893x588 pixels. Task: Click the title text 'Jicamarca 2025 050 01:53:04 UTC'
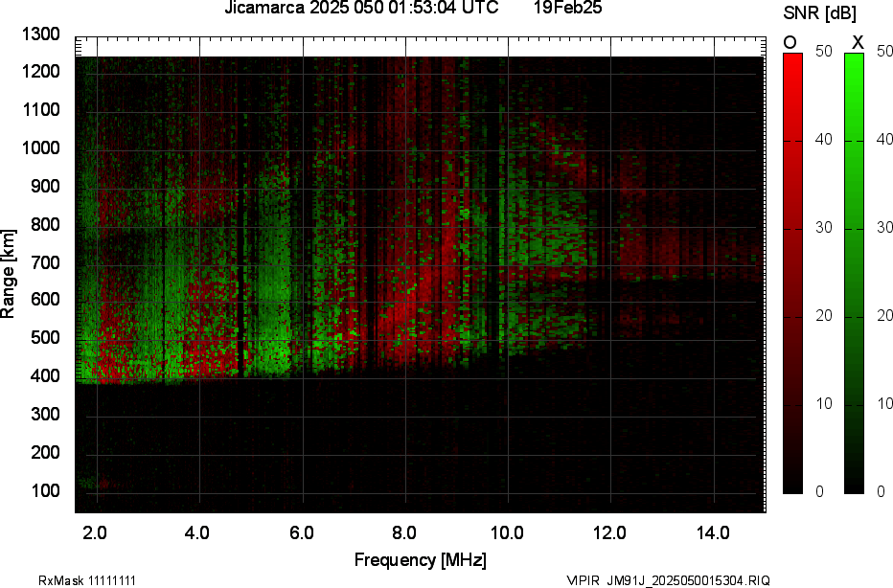[x=361, y=8]
